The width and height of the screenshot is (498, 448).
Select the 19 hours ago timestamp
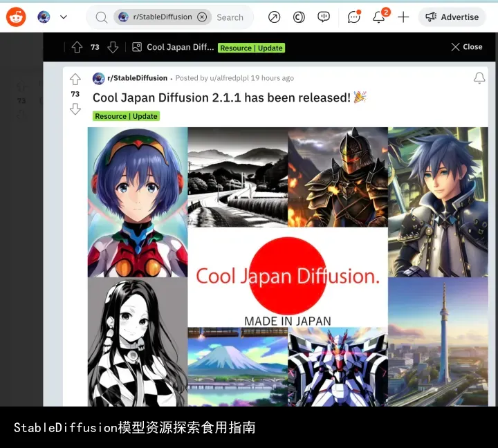[x=273, y=78]
